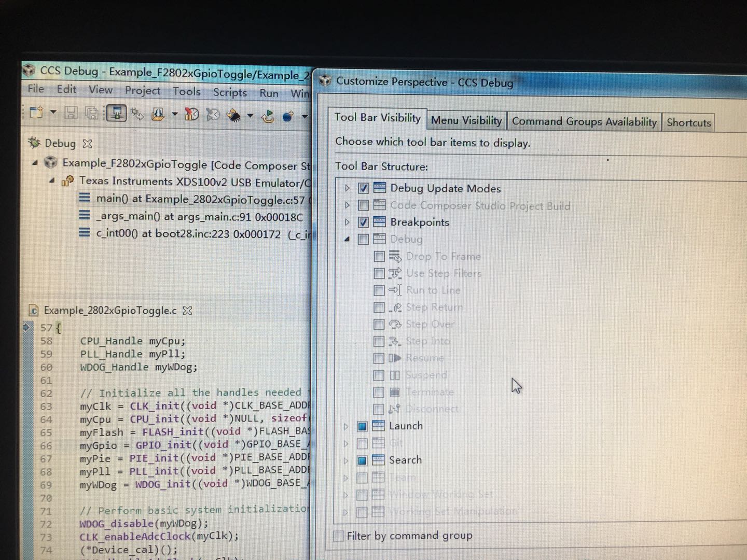Toggle the Launch group checkbox
Image resolution: width=747 pixels, height=560 pixels.
[x=362, y=426]
